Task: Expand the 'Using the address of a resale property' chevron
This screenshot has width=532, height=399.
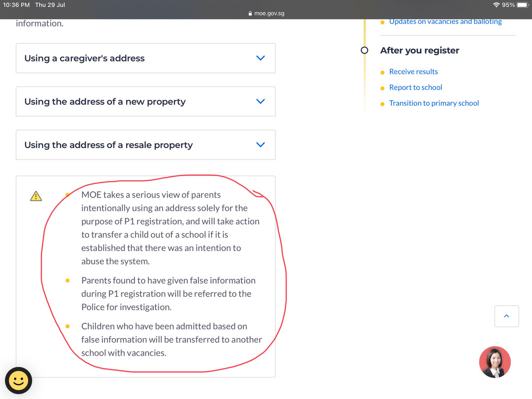Action: (x=260, y=145)
